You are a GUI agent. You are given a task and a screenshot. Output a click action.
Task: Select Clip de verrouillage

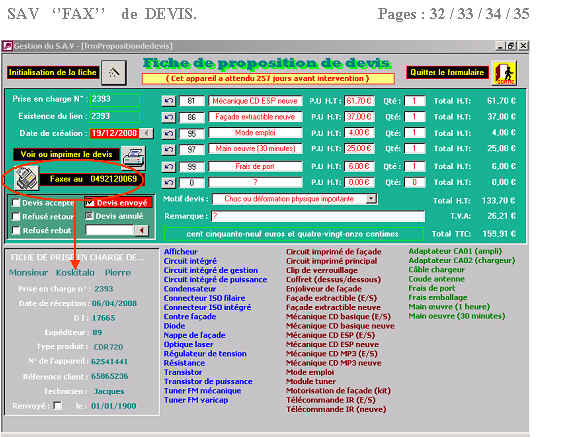pyautogui.click(x=322, y=270)
